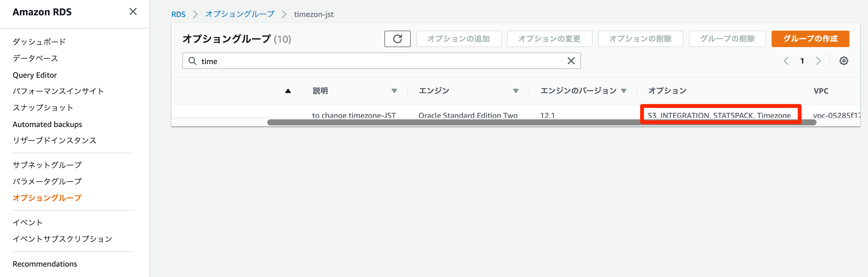This screenshot has height=277, width=868.
Task: Select オプショングループ in the sidebar
Action: (x=47, y=198)
